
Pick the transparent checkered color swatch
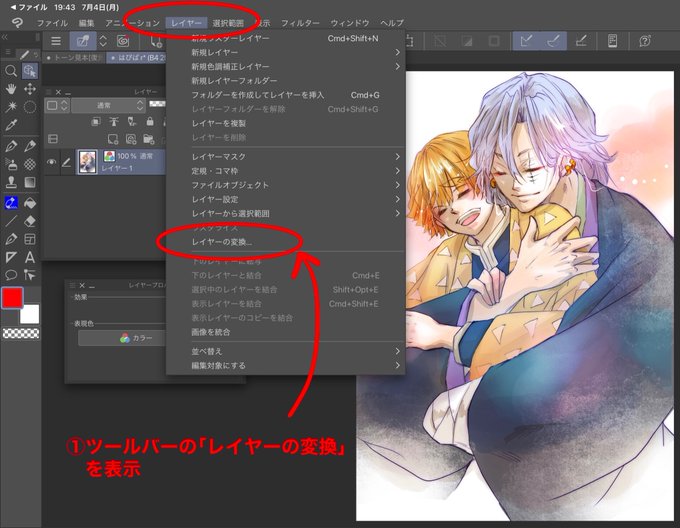coord(21,333)
